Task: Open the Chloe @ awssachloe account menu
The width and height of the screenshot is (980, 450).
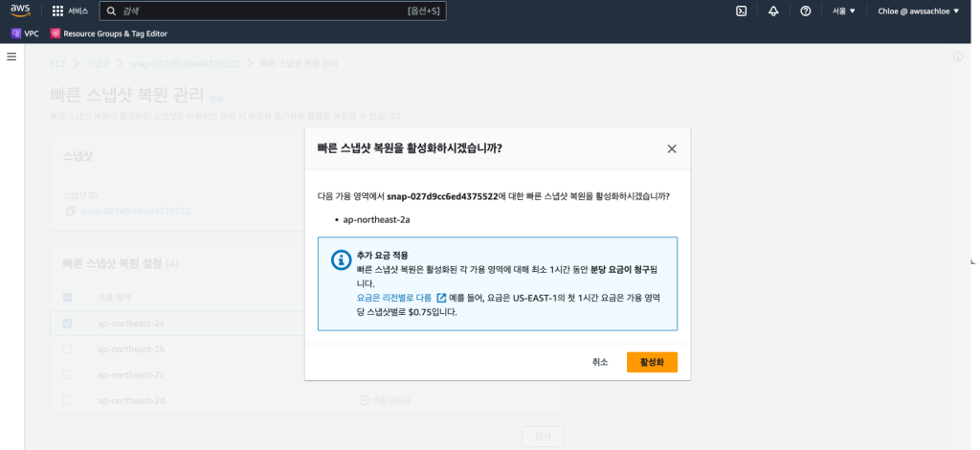Action: tap(918, 11)
